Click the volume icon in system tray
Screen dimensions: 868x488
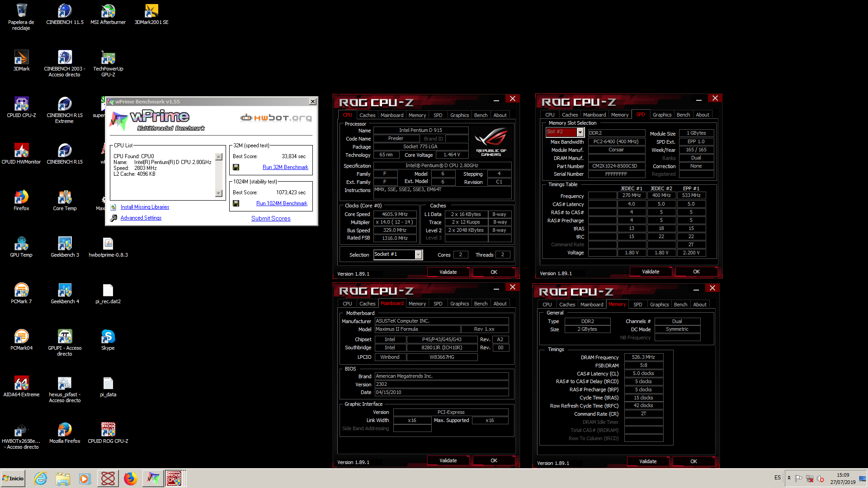pyautogui.click(x=821, y=478)
